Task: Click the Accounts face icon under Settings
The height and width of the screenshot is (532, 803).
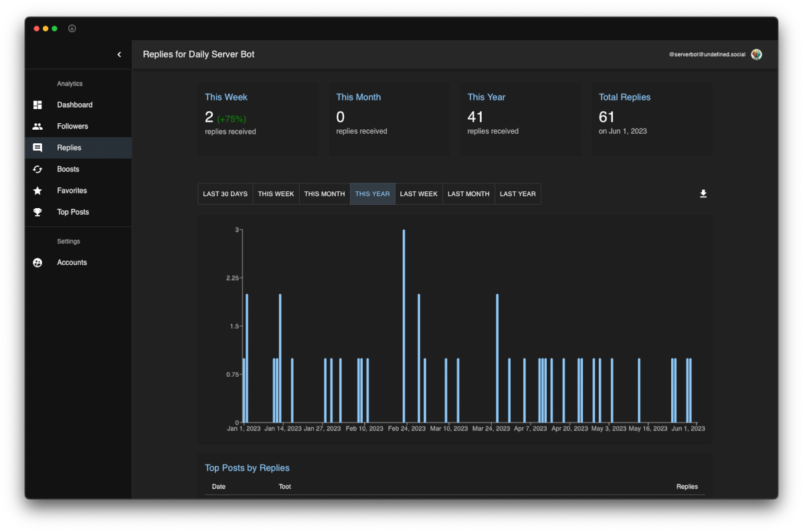Action: [37, 263]
